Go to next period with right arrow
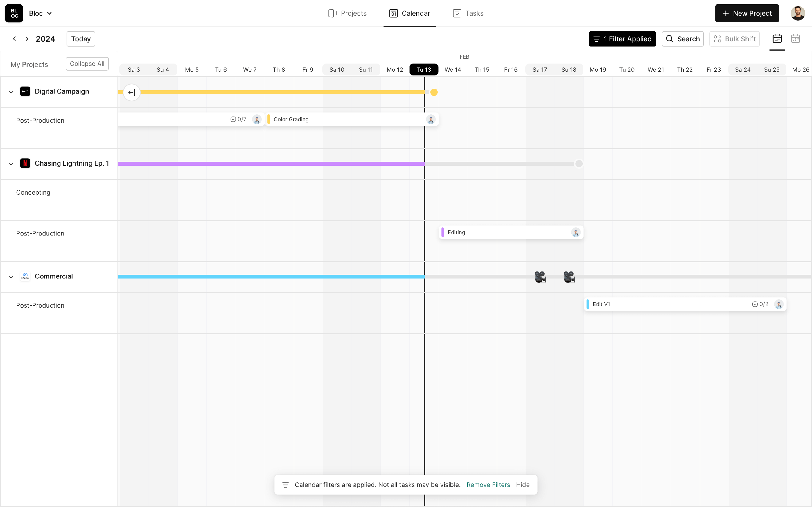 pos(27,39)
